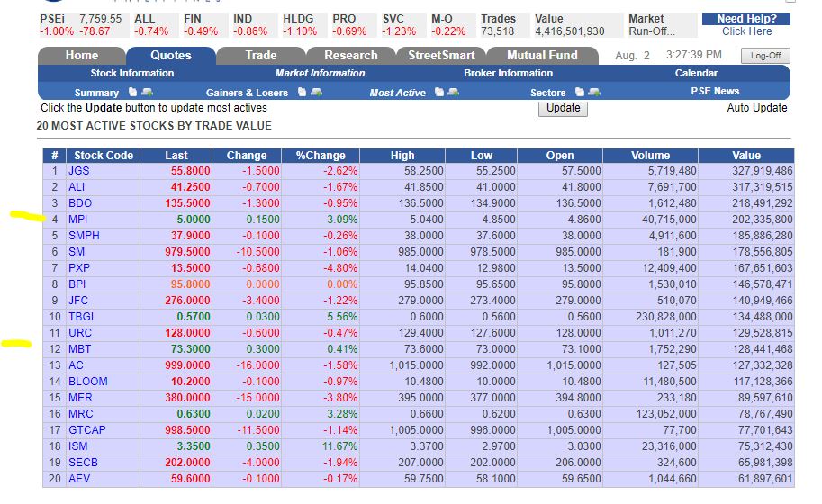822x504 pixels.
Task: Open MBT stock code link
Action: click(x=80, y=349)
